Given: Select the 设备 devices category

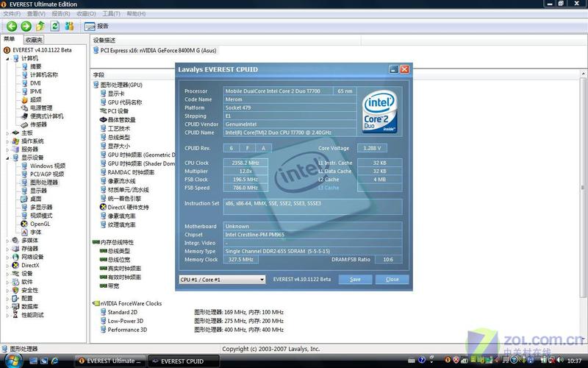Looking at the screenshot, I should [26, 273].
